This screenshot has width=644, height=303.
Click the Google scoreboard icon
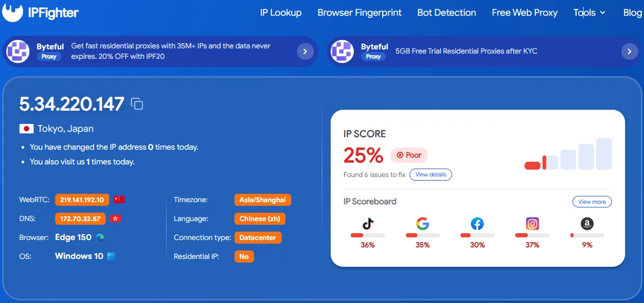(423, 224)
